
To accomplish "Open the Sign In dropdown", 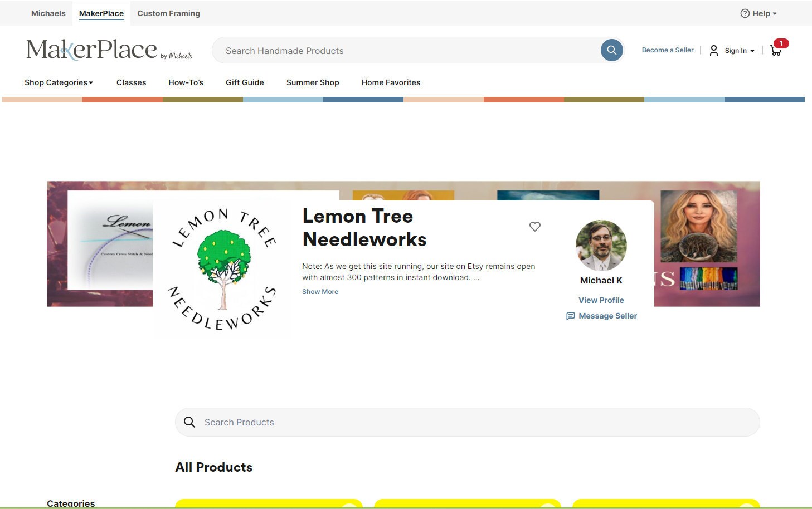I will click(740, 51).
